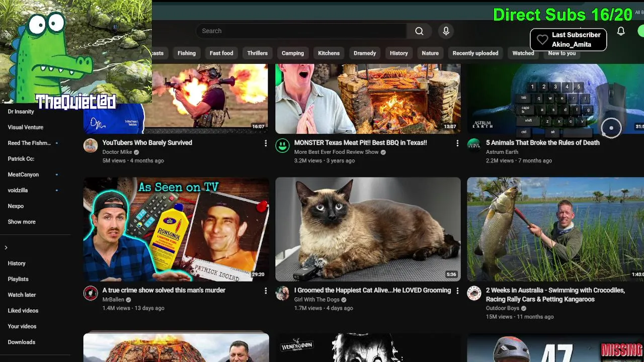644x362 pixels.
Task: Open options menu for YouTubers Who Barely Survived
Action: 266,143
